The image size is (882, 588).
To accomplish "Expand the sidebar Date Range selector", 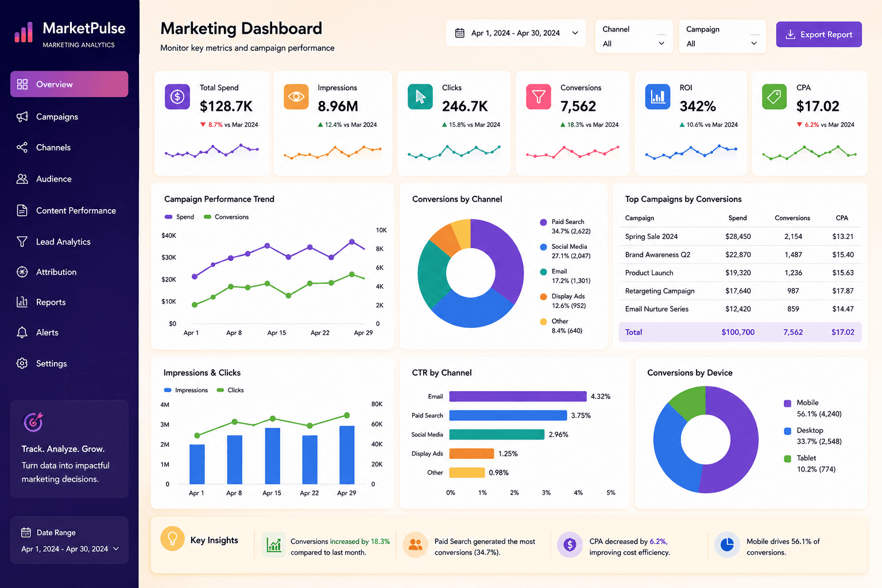I will (69, 540).
